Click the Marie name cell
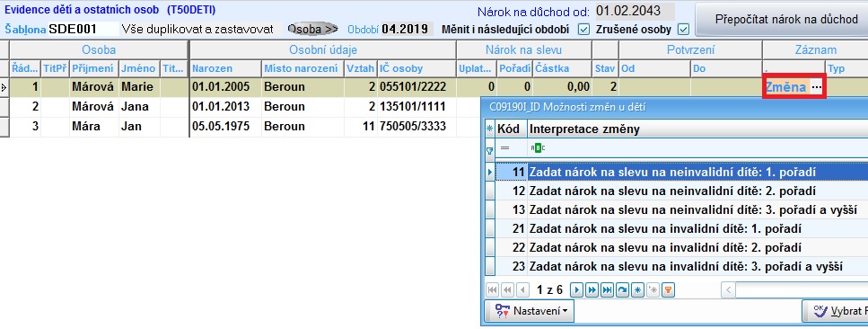The height and width of the screenshot is (329, 868). click(139, 87)
